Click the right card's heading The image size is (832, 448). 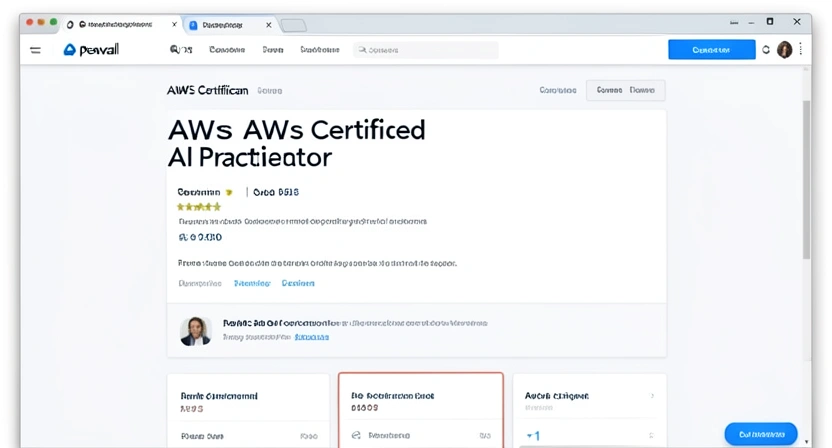coord(557,396)
